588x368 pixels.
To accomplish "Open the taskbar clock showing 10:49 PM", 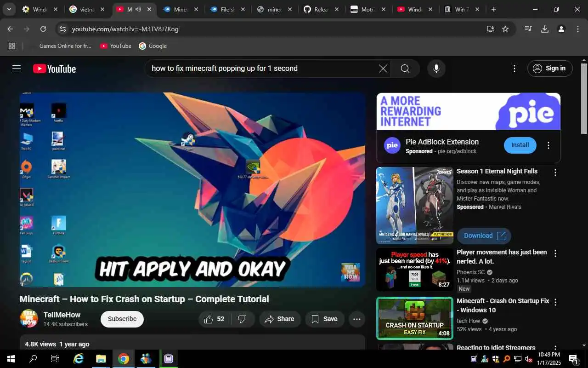I will 548,359.
